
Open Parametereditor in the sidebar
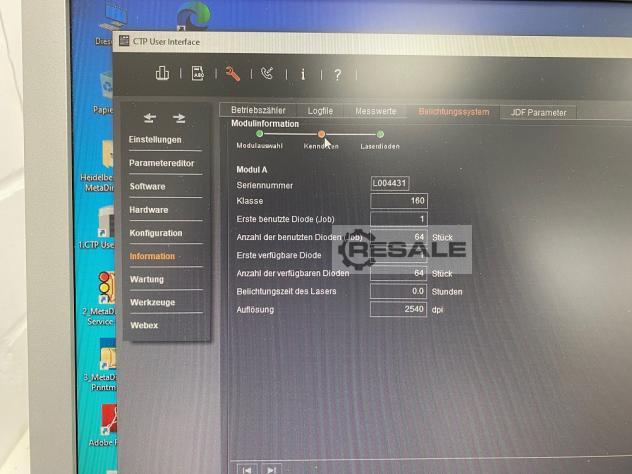162,163
